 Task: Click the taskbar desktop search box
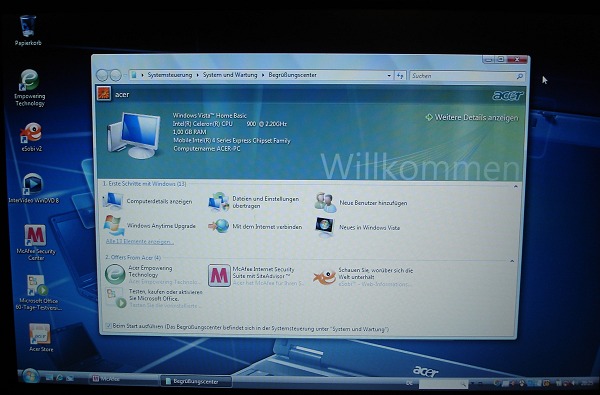click(x=443, y=383)
